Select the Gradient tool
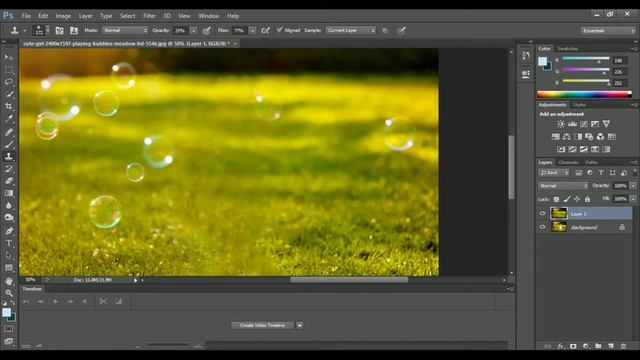Screen dimensions: 640x360 [x=9, y=193]
